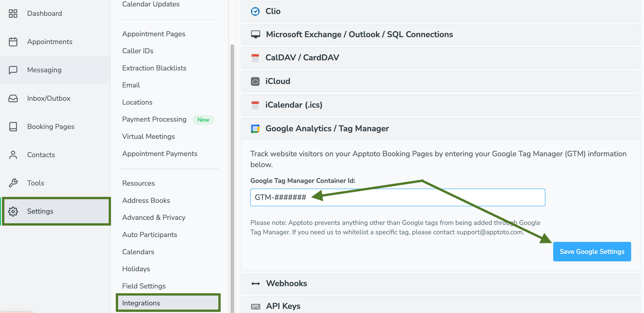Open Appointment Pages settings
This screenshot has width=644, height=313.
click(x=154, y=34)
